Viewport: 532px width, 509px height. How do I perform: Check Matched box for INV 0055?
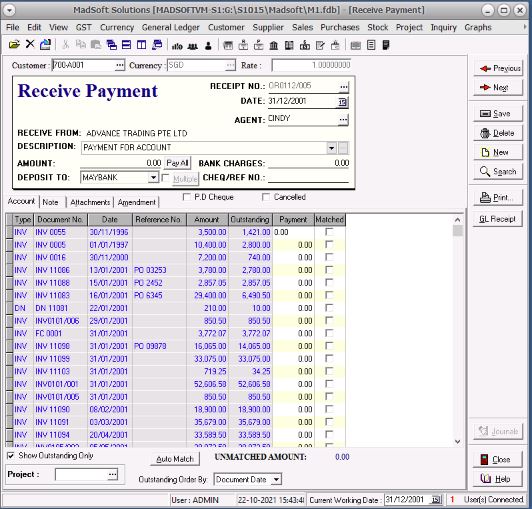click(329, 232)
